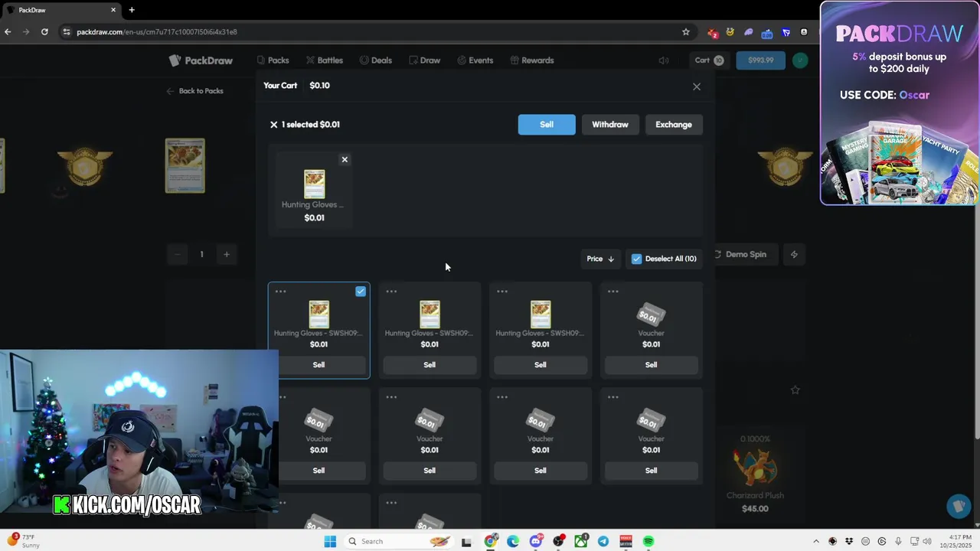The height and width of the screenshot is (551, 980).
Task: Click the Back to Packs link
Action: pyautogui.click(x=194, y=91)
